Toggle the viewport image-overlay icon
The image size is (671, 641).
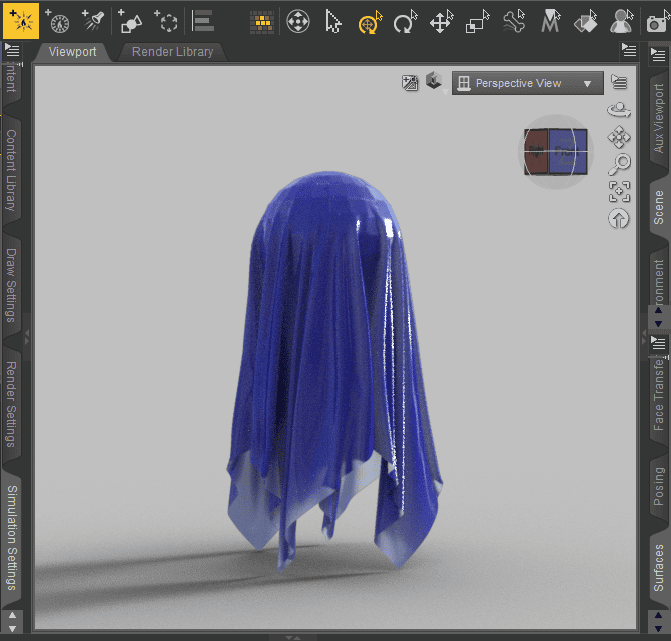coord(410,83)
